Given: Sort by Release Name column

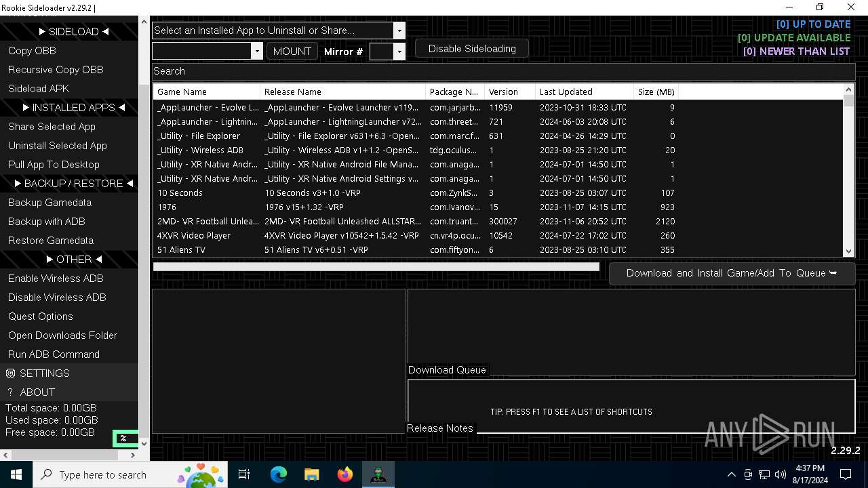Looking at the screenshot, I should click(343, 91).
